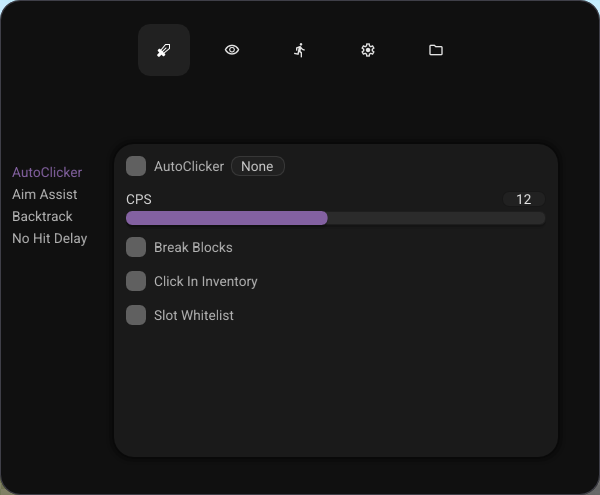600x495 pixels.
Task: Open the Configs folder category
Action: pos(436,50)
